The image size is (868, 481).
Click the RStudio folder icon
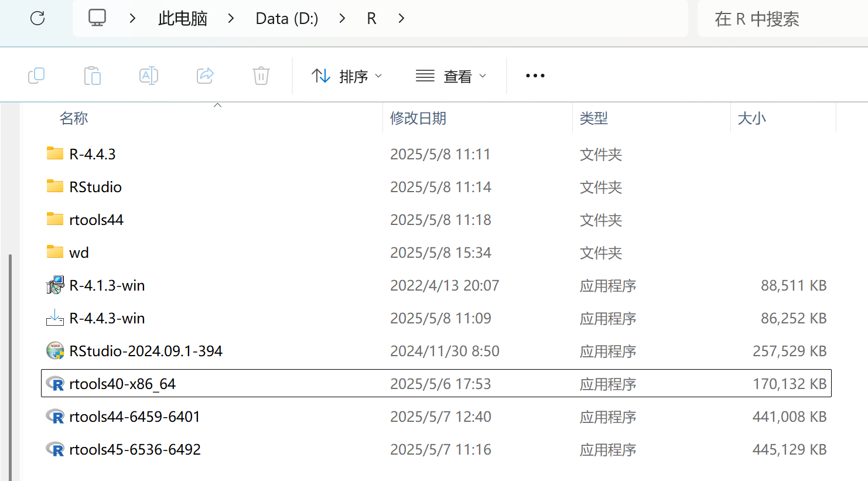(x=55, y=186)
